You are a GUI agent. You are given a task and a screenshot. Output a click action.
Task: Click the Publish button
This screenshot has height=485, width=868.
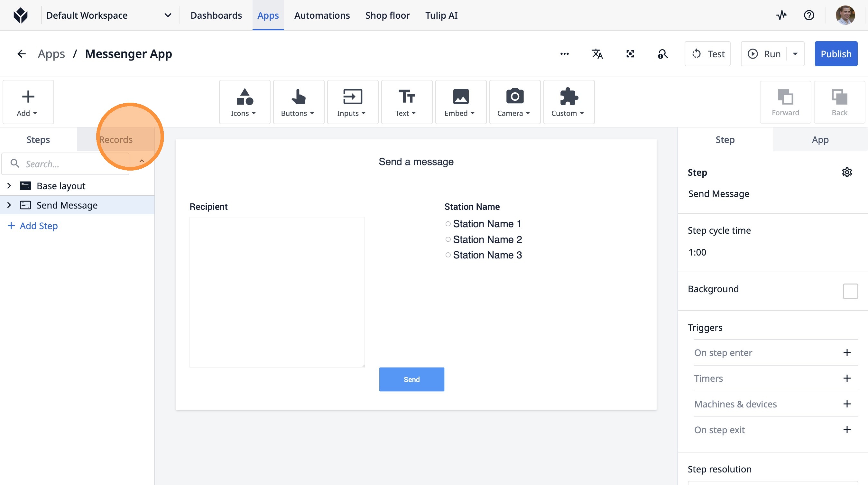pyautogui.click(x=836, y=54)
